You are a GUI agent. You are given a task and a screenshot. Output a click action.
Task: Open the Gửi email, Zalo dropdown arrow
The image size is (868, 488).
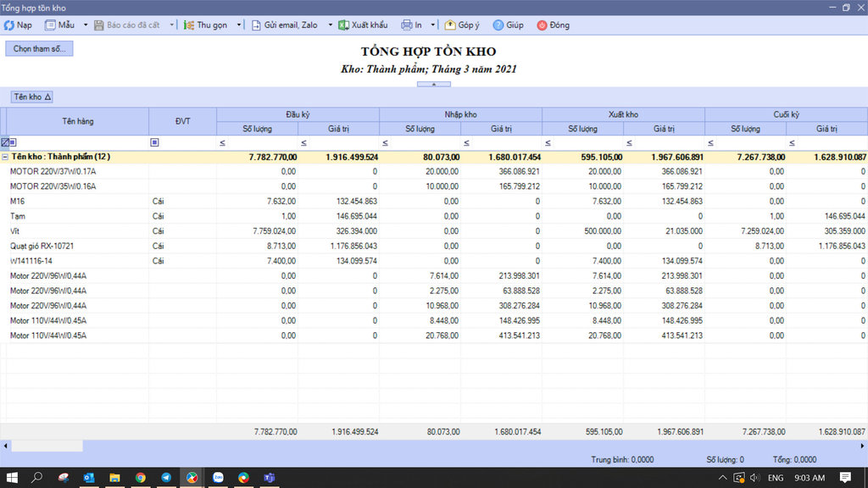pos(331,25)
